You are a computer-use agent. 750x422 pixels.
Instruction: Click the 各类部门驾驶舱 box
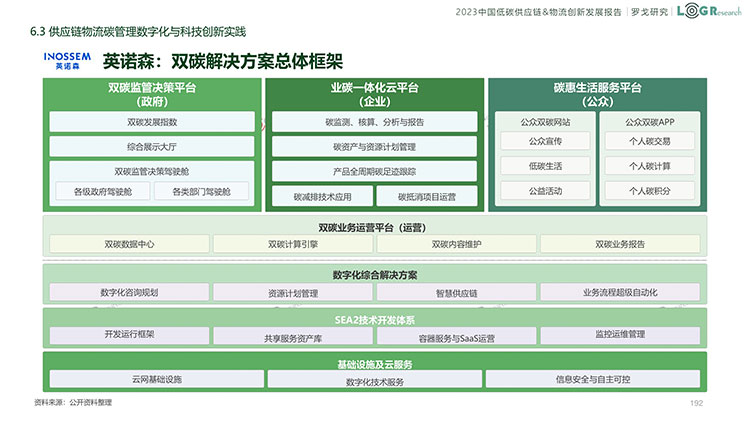(x=201, y=191)
